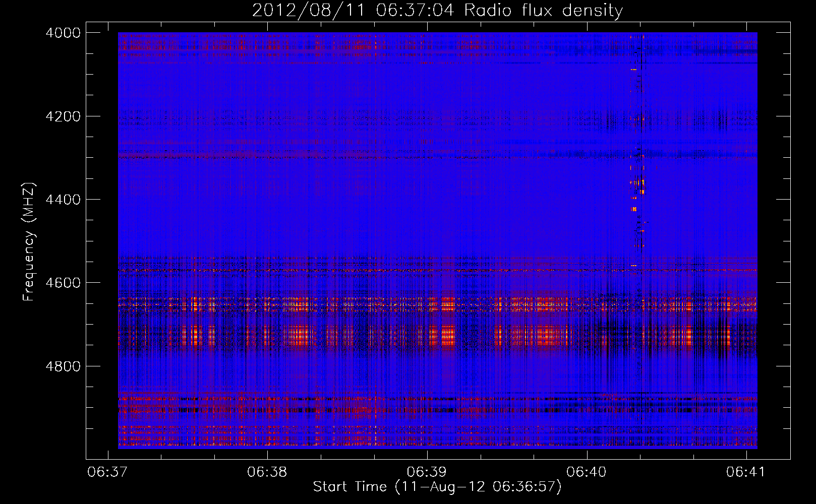Image resolution: width=816 pixels, height=504 pixels.
Task: Click the 06:40 time axis label
Action: coord(587,472)
